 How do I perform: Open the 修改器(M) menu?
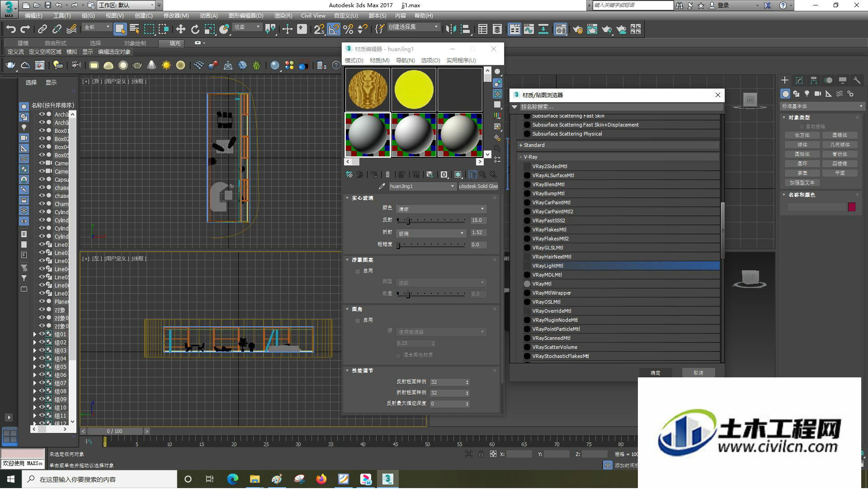(176, 15)
